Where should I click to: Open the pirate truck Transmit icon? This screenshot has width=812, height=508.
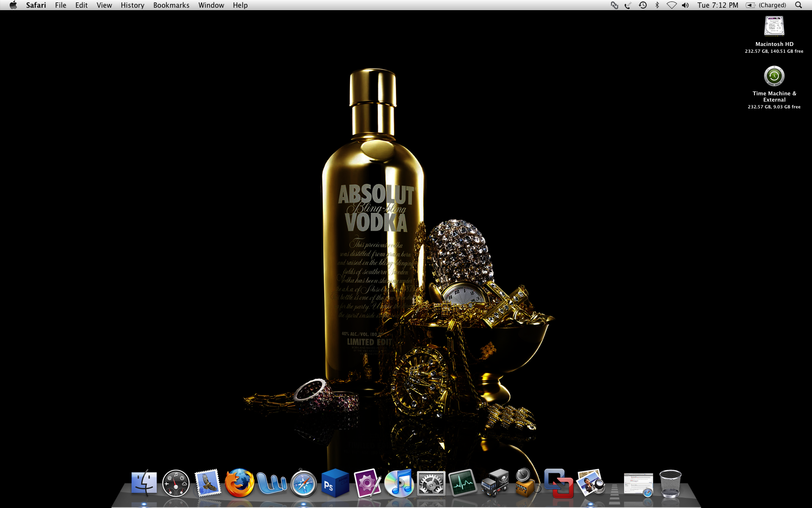[x=495, y=483]
